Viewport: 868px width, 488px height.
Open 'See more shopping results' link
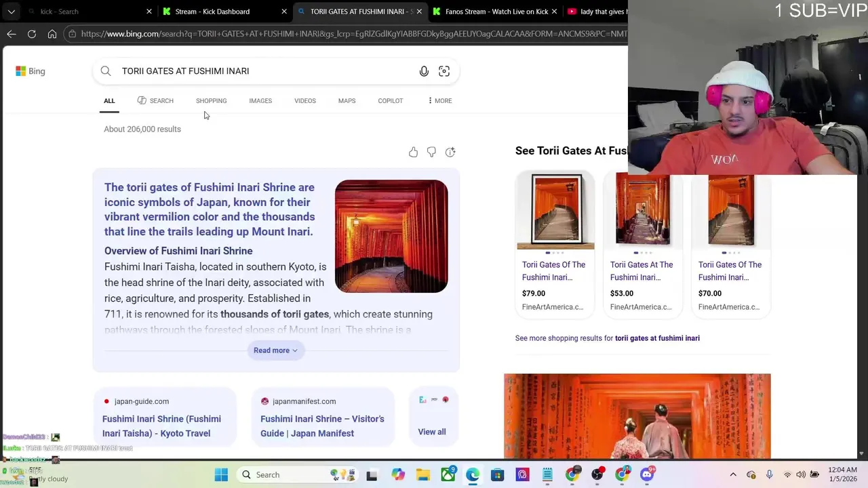pos(608,338)
